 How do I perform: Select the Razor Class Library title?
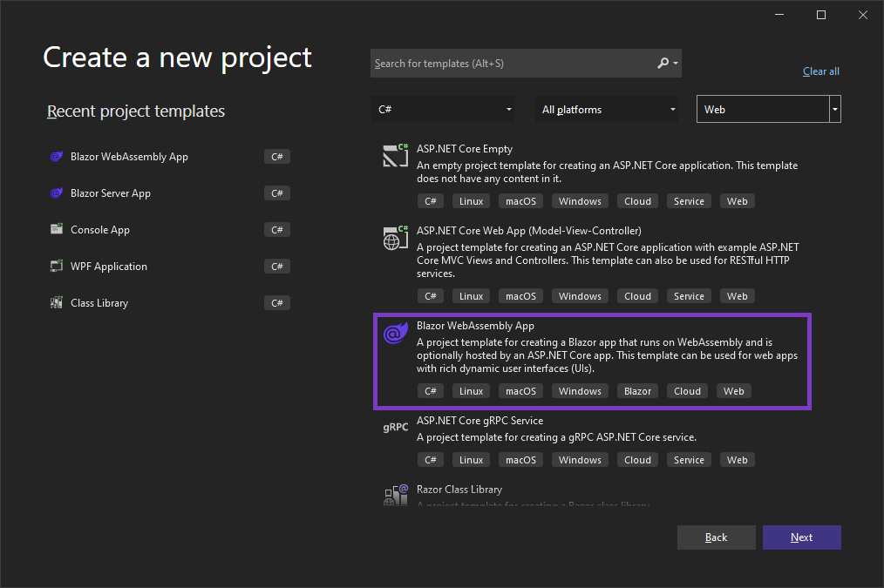[459, 490]
